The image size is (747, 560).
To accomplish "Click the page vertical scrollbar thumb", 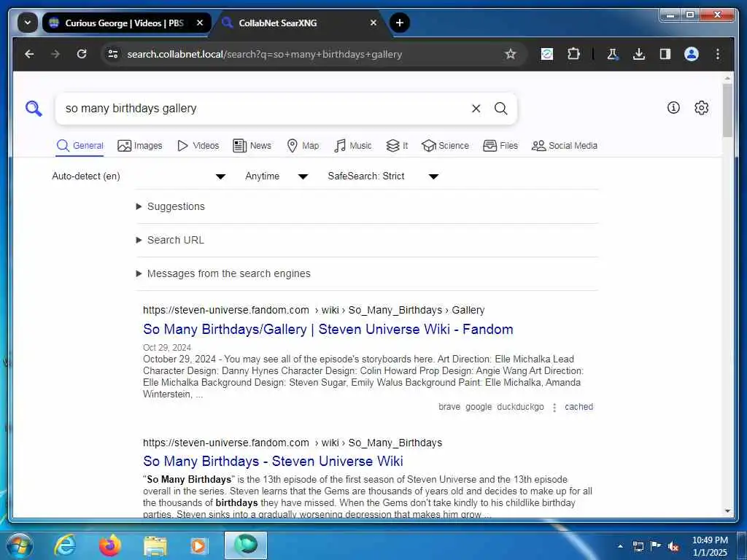I will pos(727,111).
